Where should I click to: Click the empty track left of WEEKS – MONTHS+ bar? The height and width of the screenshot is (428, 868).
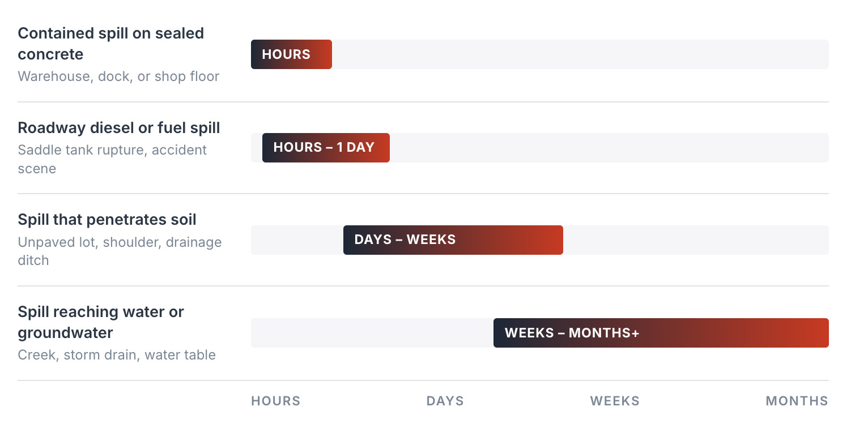tap(372, 333)
